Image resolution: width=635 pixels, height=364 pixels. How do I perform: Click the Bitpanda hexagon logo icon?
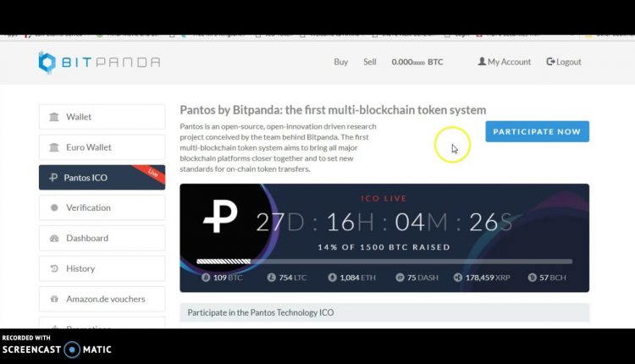pyautogui.click(x=47, y=63)
